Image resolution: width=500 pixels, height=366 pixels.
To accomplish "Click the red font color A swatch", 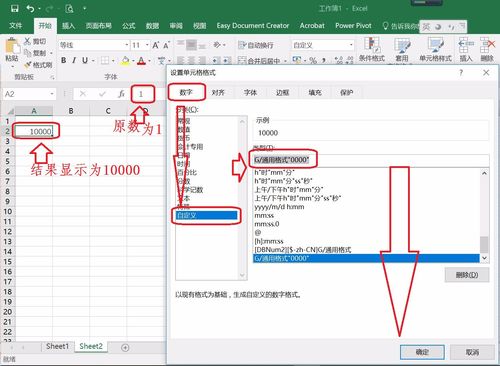I will (141, 60).
